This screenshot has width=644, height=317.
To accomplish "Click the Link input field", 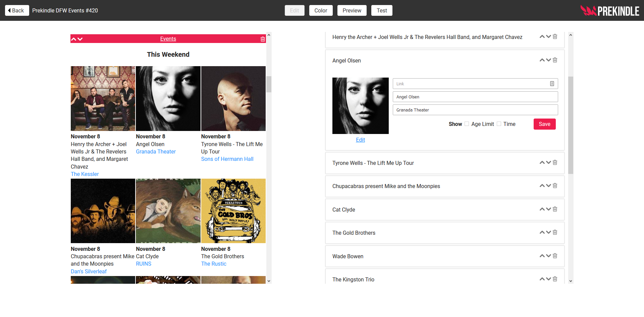I will (x=475, y=84).
